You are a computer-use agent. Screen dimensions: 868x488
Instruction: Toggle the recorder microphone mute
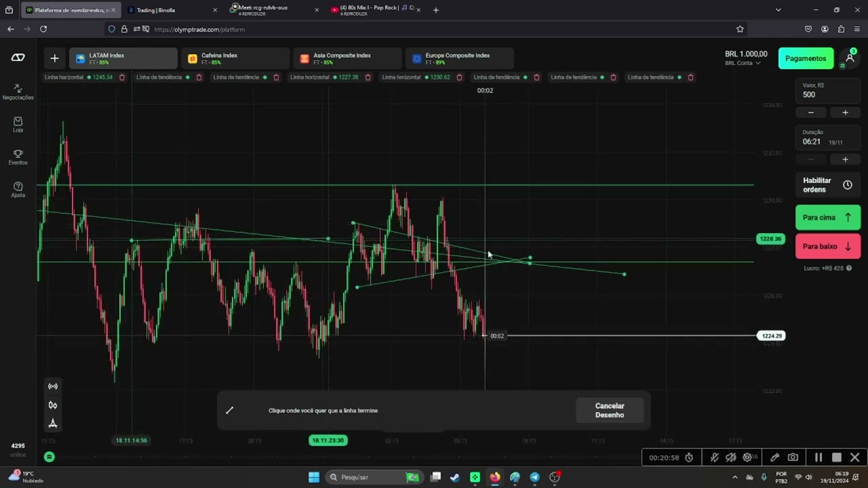click(714, 457)
